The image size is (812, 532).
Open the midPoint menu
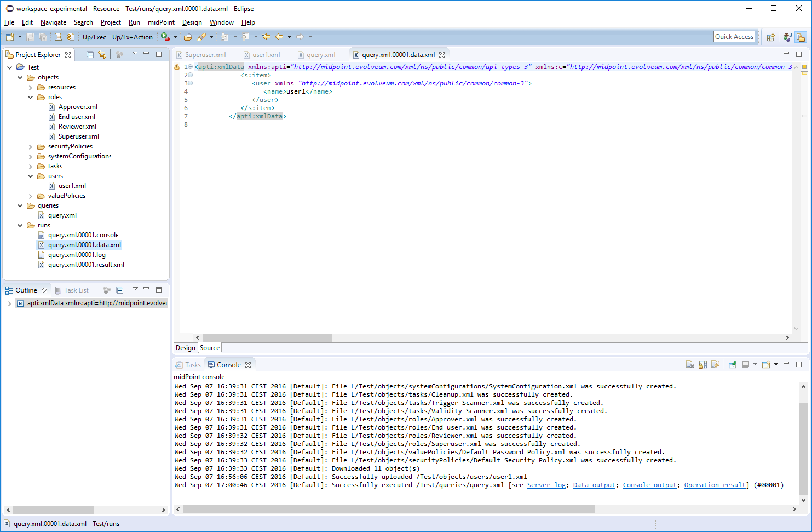[x=161, y=22]
